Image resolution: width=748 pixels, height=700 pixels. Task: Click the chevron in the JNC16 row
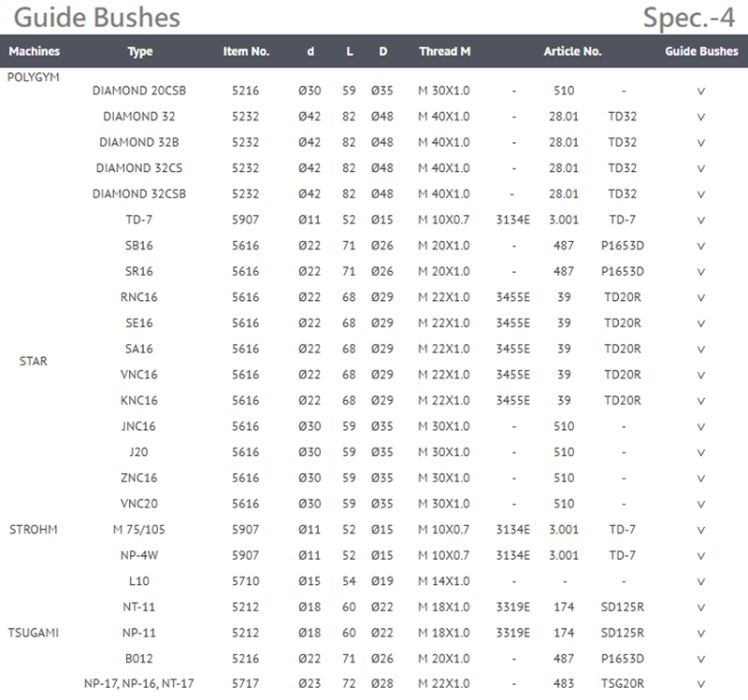coord(700,426)
